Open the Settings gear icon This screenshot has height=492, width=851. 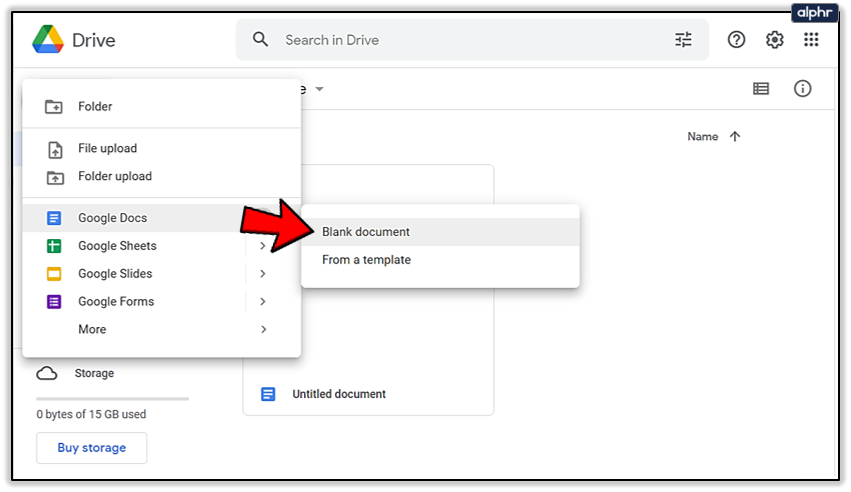click(774, 40)
